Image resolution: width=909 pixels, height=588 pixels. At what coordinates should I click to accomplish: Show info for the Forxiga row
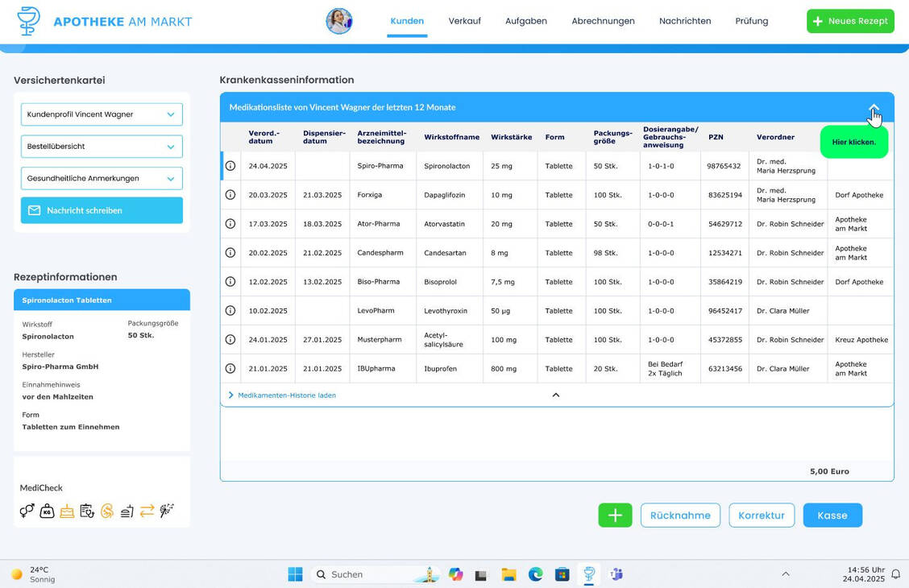[x=230, y=195]
